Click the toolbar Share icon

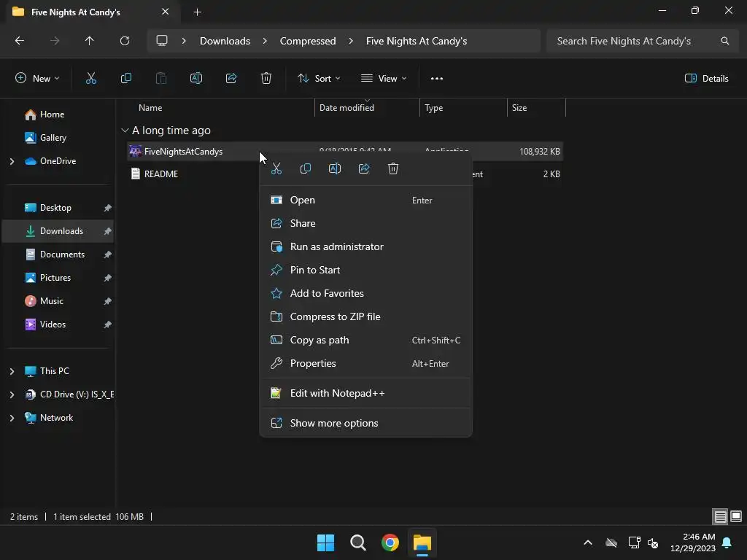pos(231,79)
